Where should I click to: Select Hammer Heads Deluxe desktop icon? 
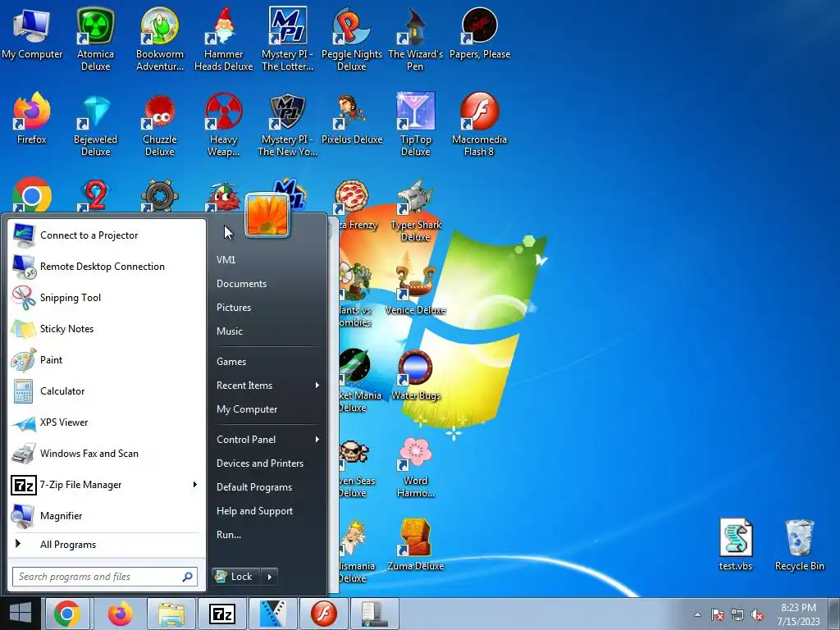223,39
